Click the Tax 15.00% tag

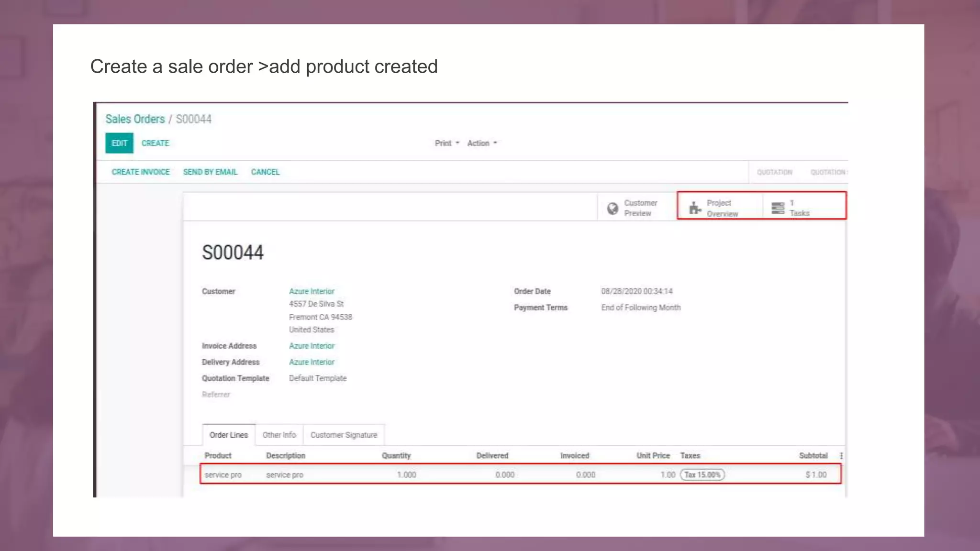tap(702, 475)
